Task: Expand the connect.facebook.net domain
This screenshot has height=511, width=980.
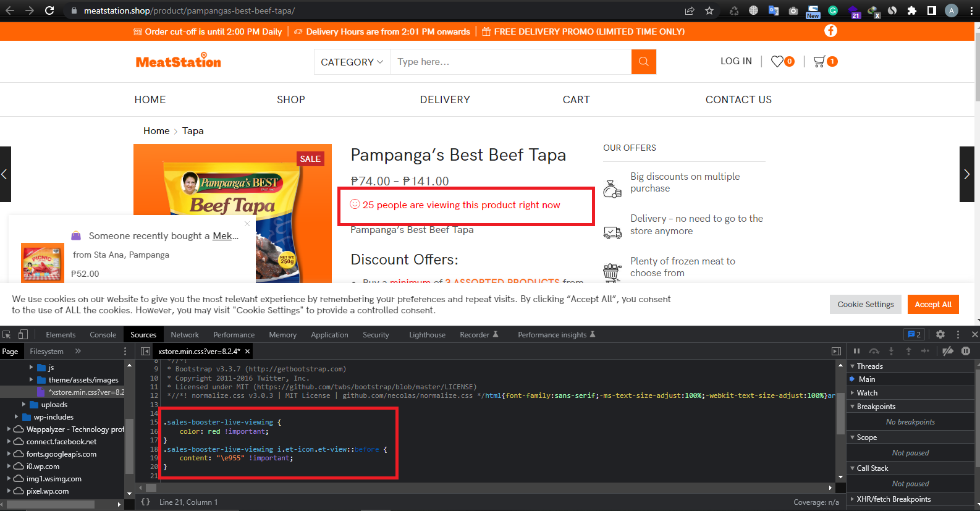Action: 8,441
